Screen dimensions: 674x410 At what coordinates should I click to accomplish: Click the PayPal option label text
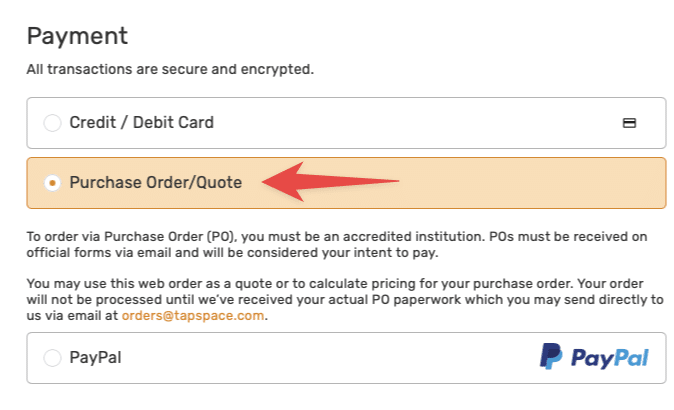point(96,357)
